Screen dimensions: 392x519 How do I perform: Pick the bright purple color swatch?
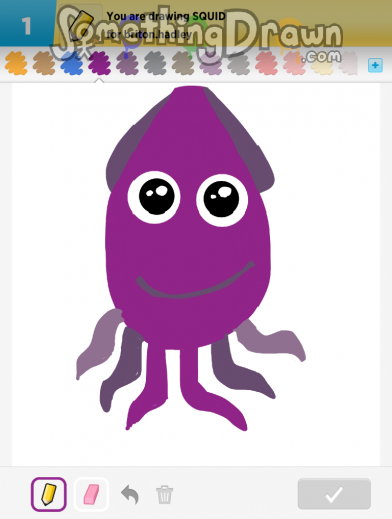click(x=99, y=63)
